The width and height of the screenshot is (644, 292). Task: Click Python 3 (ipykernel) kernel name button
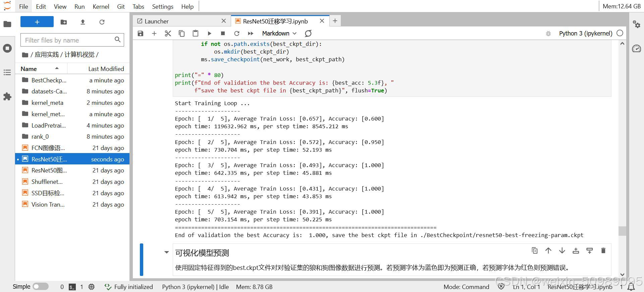[x=586, y=33]
